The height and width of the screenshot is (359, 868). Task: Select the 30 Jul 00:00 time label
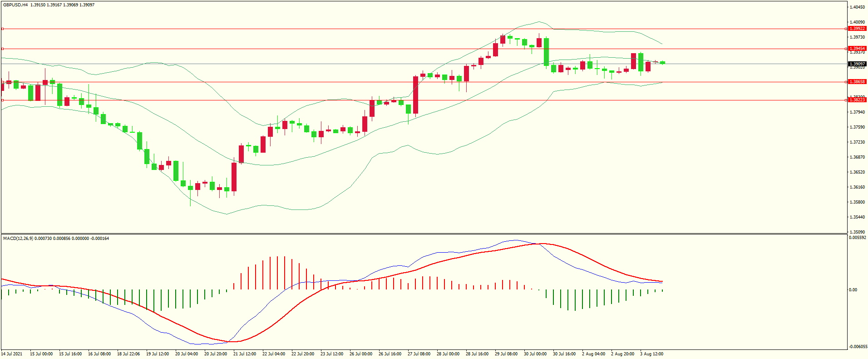pyautogui.click(x=535, y=354)
